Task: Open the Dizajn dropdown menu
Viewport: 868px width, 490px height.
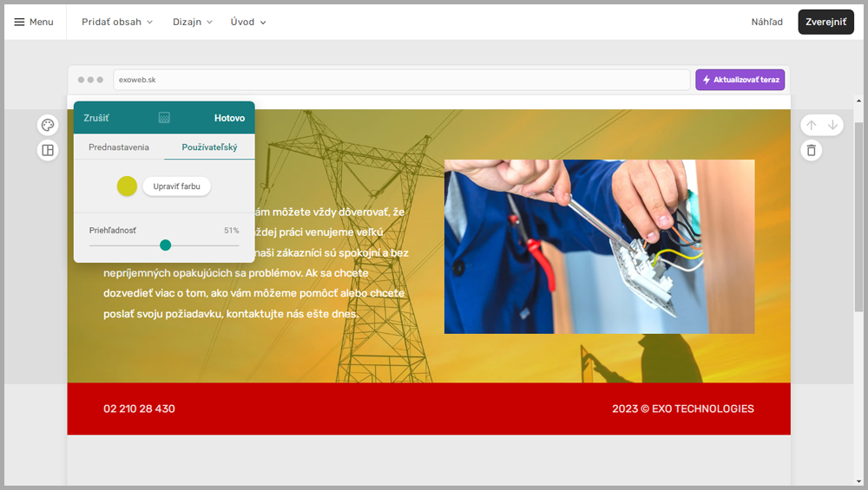Action: coord(192,22)
